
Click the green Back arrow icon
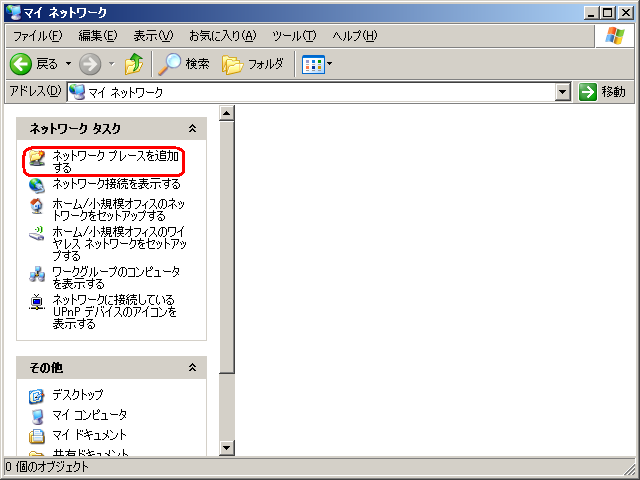pyautogui.click(x=21, y=64)
